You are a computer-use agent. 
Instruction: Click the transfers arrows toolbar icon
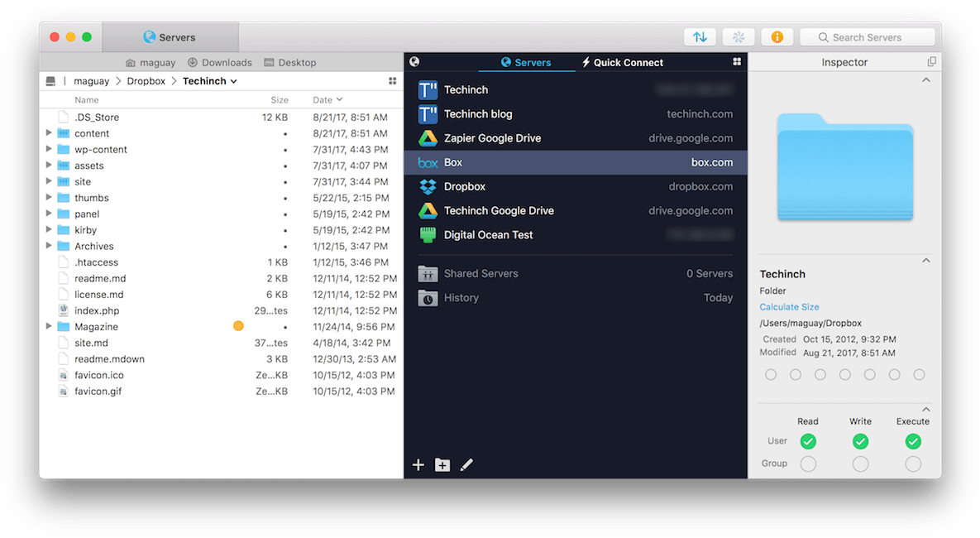(x=700, y=37)
